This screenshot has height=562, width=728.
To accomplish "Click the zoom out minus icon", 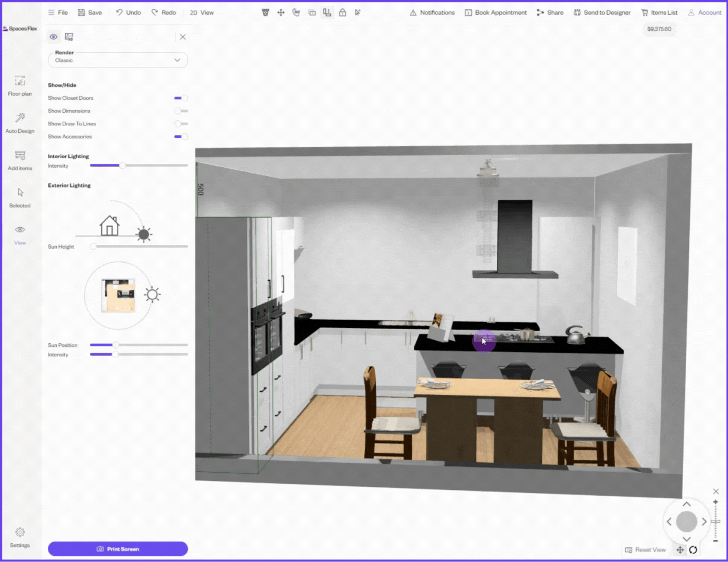I will coord(715,541).
